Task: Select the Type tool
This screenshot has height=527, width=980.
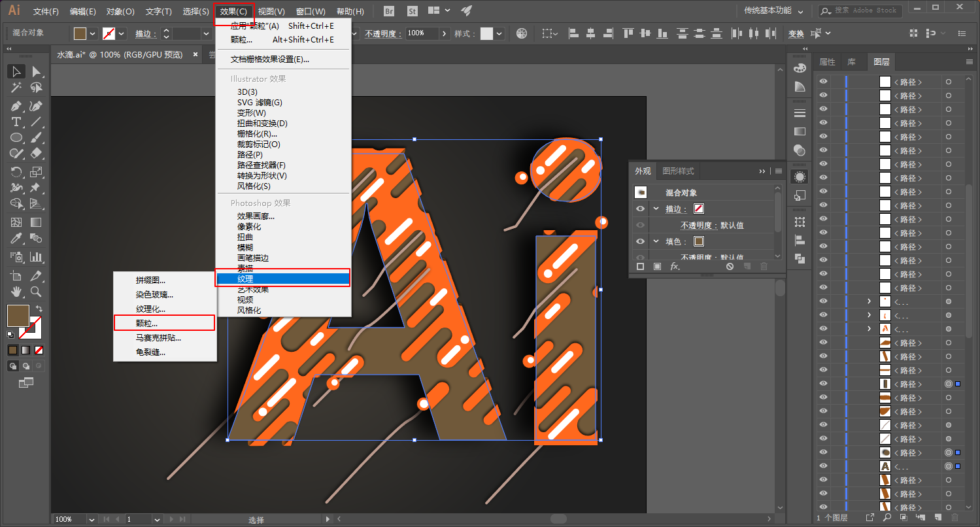Action: 17,122
